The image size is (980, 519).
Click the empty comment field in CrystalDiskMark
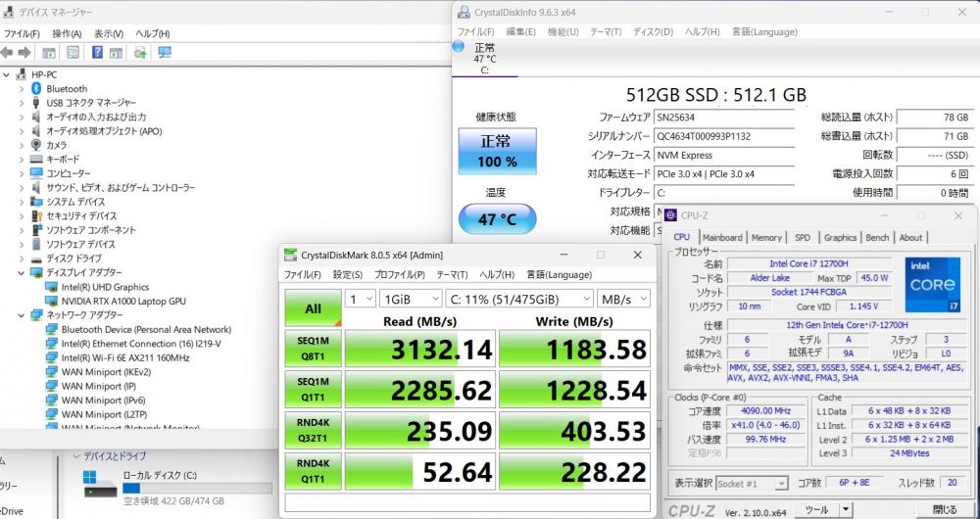(x=466, y=502)
